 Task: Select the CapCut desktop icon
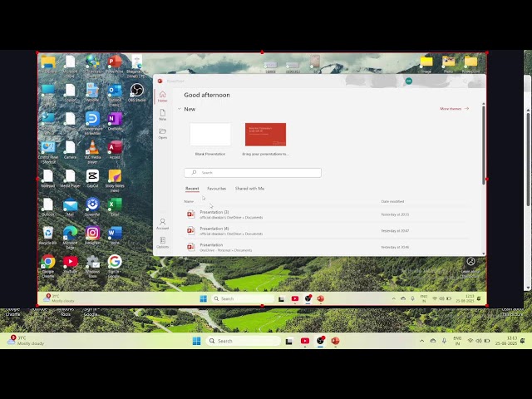pyautogui.click(x=92, y=178)
